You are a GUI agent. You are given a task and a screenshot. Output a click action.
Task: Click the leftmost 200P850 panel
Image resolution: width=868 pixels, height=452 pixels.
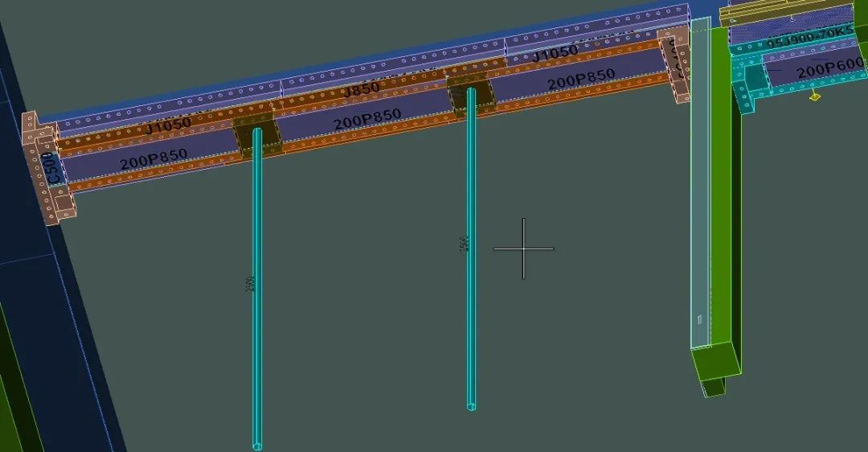tap(154, 160)
